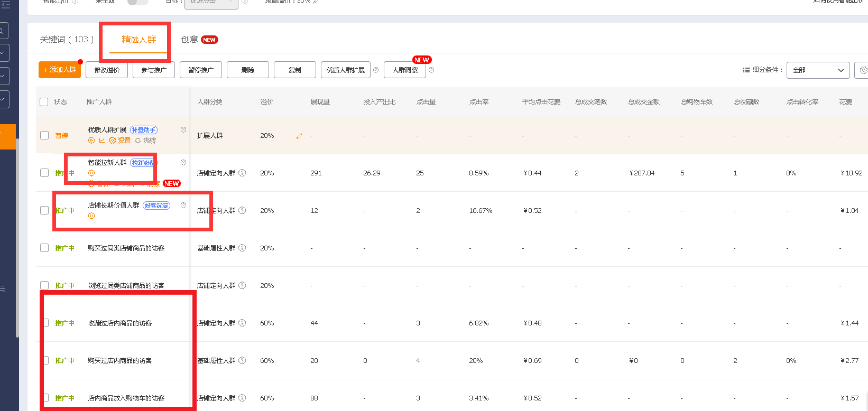Open the 人群洞察 button with NEW badge
The height and width of the screenshot is (411, 868).
tap(405, 70)
